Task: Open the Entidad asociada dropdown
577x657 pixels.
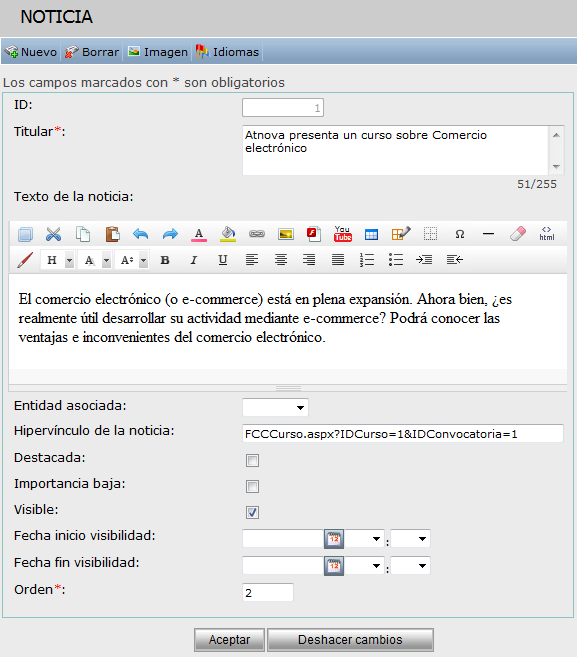Action: [x=275, y=407]
